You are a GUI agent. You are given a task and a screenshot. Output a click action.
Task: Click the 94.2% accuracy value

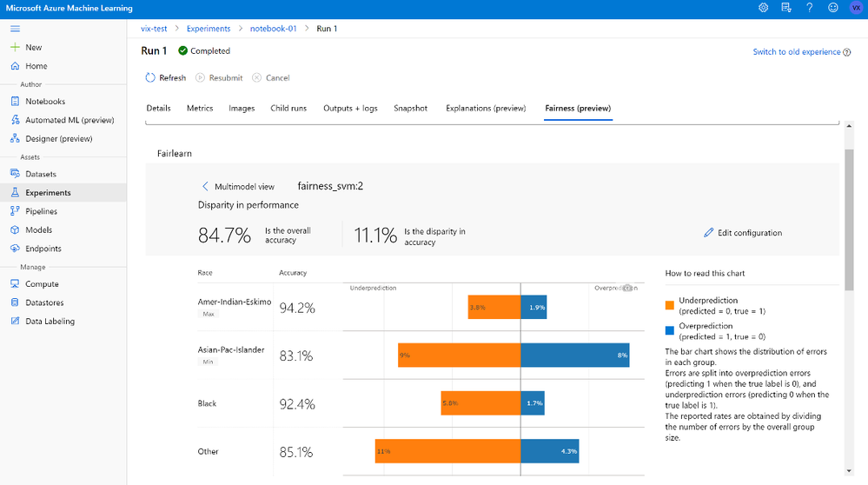point(297,308)
